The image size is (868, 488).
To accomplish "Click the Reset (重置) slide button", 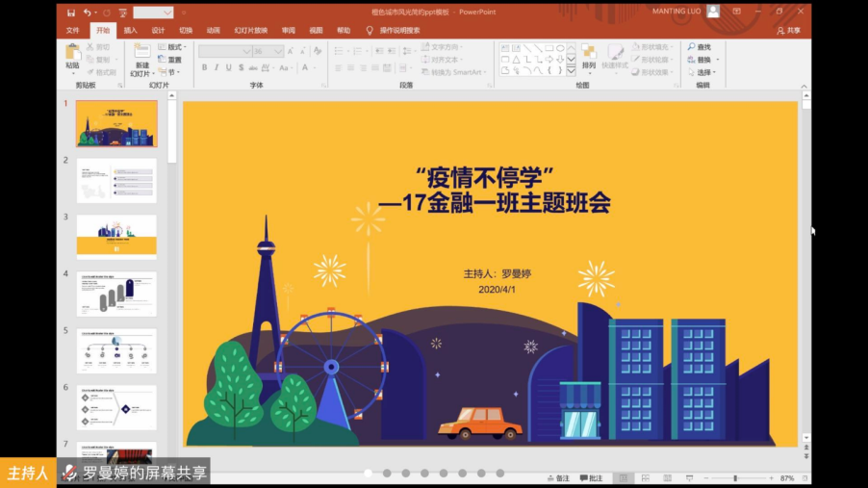I will point(172,60).
